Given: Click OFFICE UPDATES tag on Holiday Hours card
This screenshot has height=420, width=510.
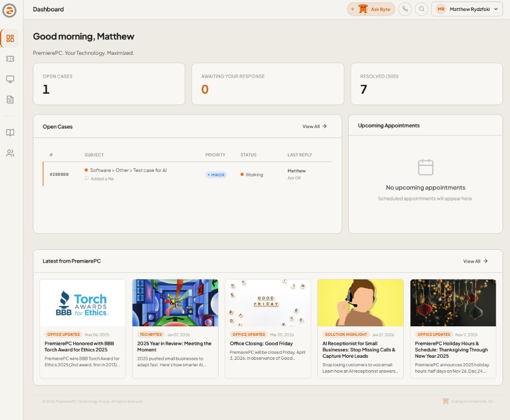Looking at the screenshot, I should pyautogui.click(x=434, y=334).
